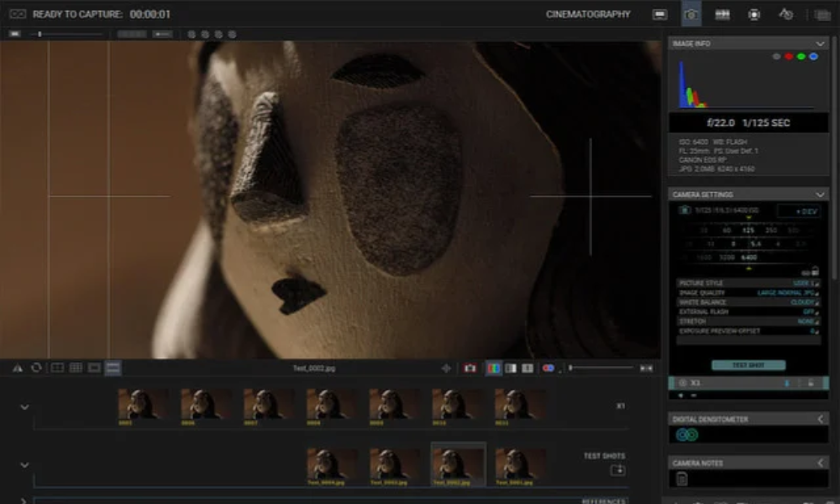Switch to the Animation workspace icon
The width and height of the screenshot is (840, 504).
point(659,14)
